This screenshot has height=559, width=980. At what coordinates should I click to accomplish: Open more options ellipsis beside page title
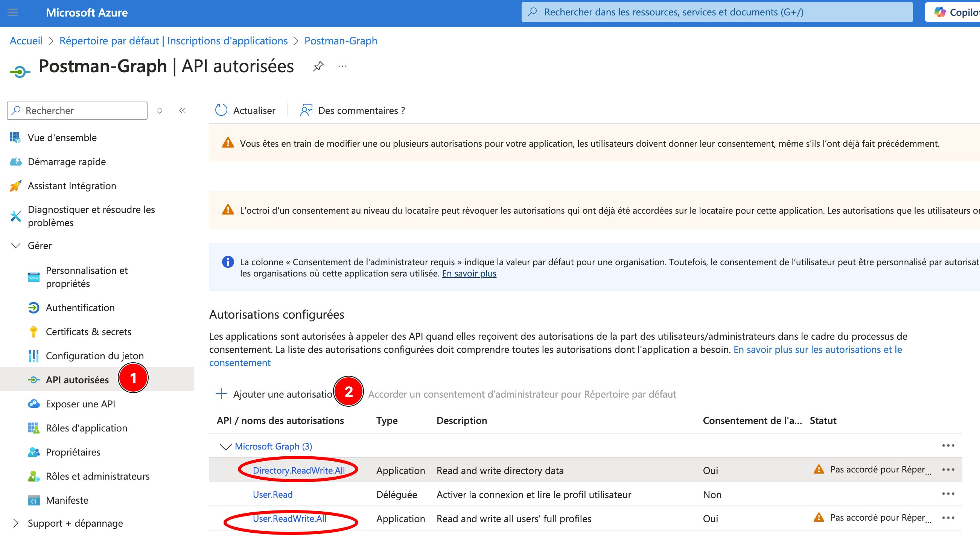coord(342,67)
